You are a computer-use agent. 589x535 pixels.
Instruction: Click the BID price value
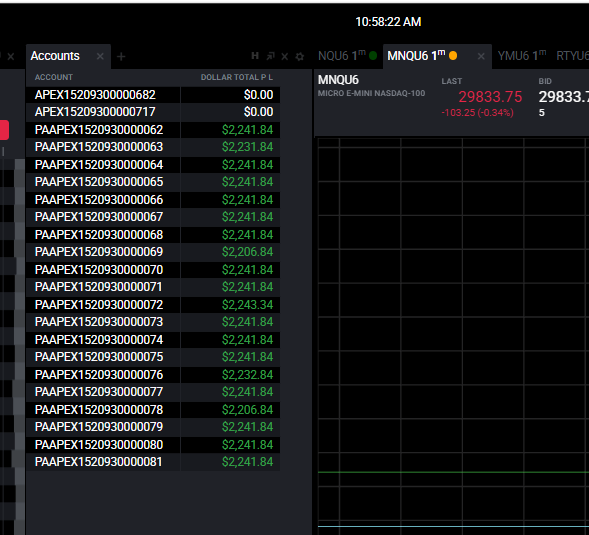click(x=563, y=97)
